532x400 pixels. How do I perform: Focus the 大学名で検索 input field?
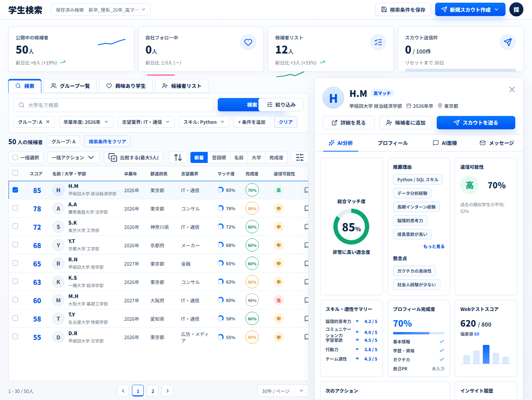tap(114, 105)
